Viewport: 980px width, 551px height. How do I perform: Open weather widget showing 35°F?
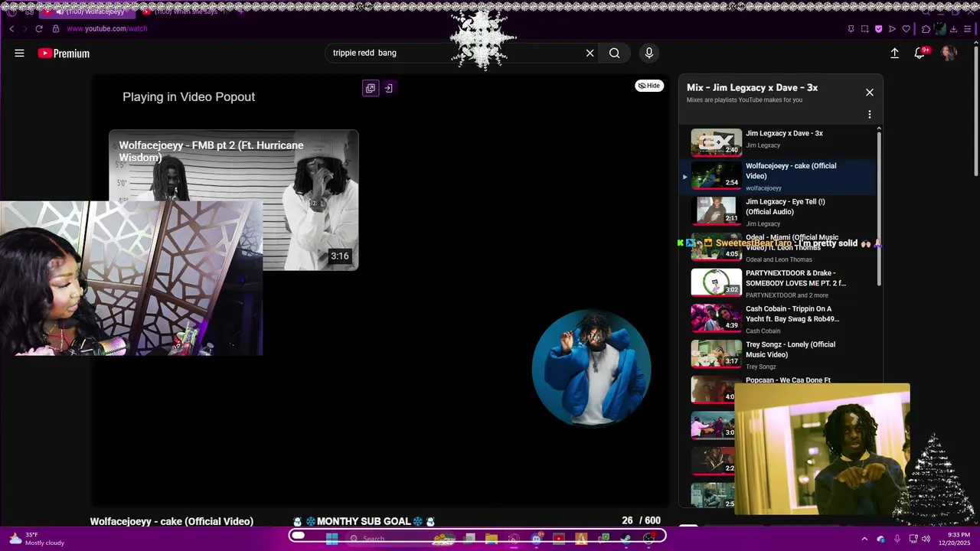point(37,539)
